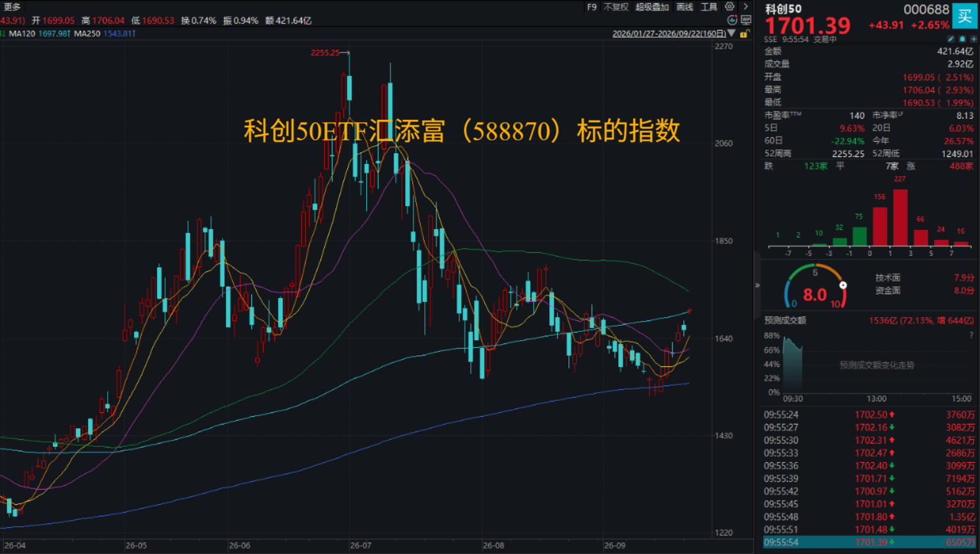
Task: Click the 20日 change value 6.03%
Action: point(961,128)
